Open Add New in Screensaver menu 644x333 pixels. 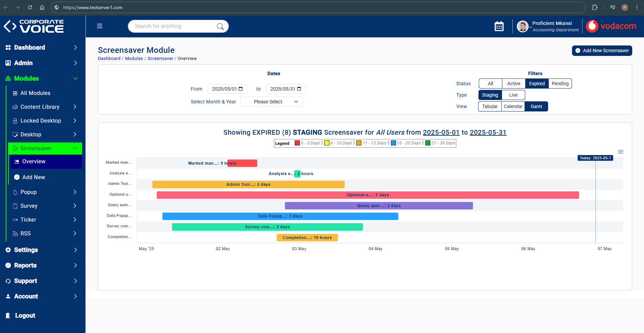tap(34, 177)
